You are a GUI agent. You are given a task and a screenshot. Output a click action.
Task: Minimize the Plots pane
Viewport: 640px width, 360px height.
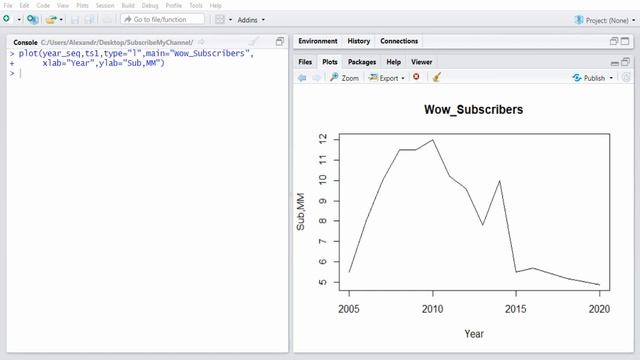(615, 63)
